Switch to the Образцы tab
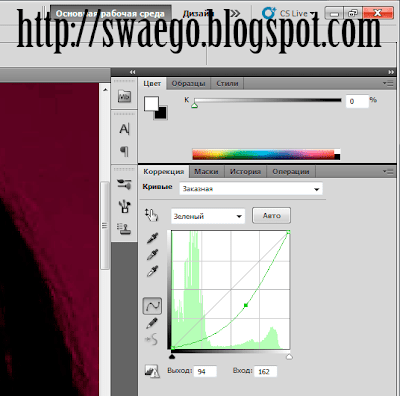The image size is (400, 396). [x=188, y=83]
